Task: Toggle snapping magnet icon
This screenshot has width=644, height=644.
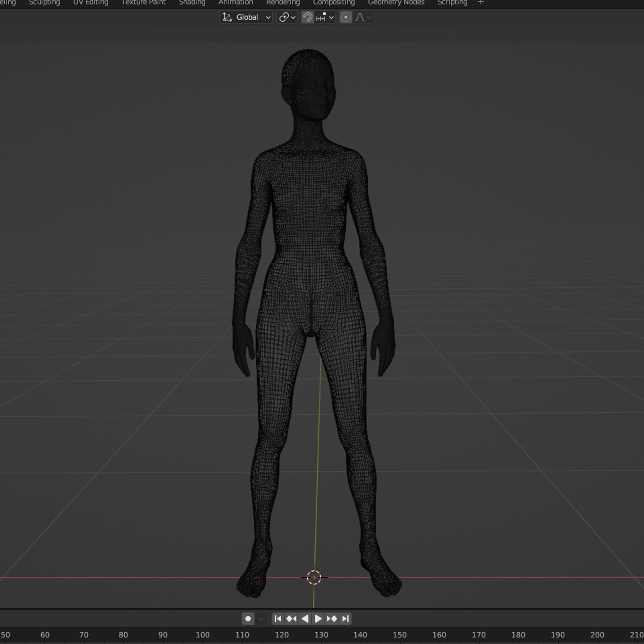Action: pos(307,17)
